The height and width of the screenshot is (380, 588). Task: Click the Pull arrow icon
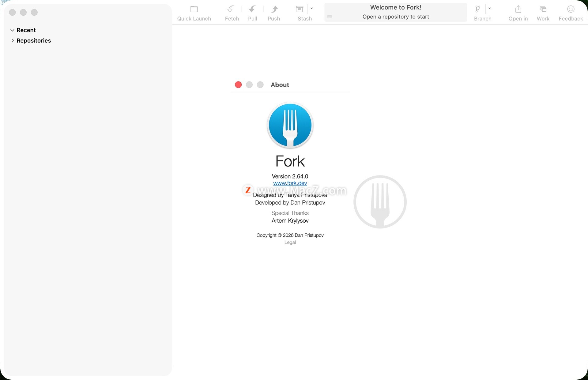click(252, 9)
